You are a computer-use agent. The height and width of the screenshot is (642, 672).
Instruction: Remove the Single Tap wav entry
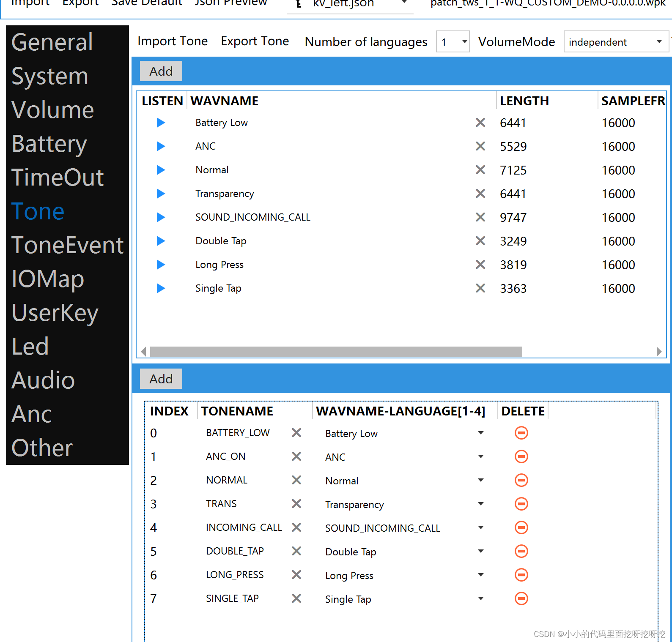tap(480, 288)
